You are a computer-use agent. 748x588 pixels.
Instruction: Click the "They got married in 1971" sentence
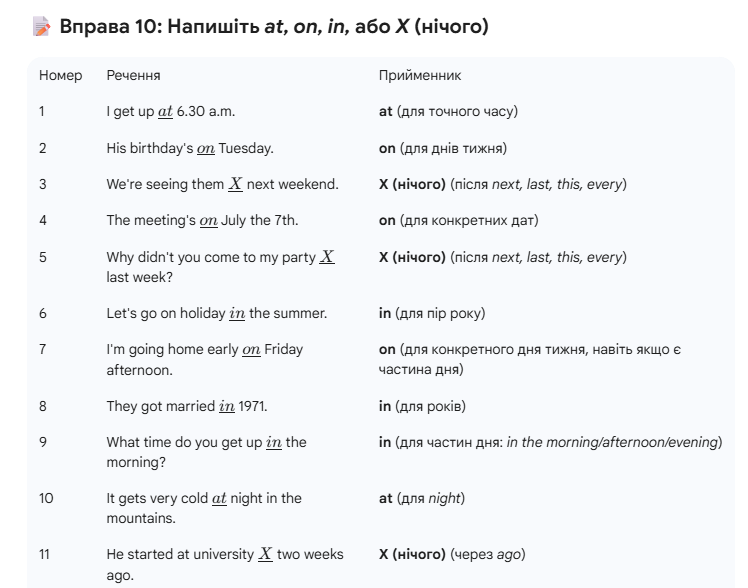click(187, 406)
